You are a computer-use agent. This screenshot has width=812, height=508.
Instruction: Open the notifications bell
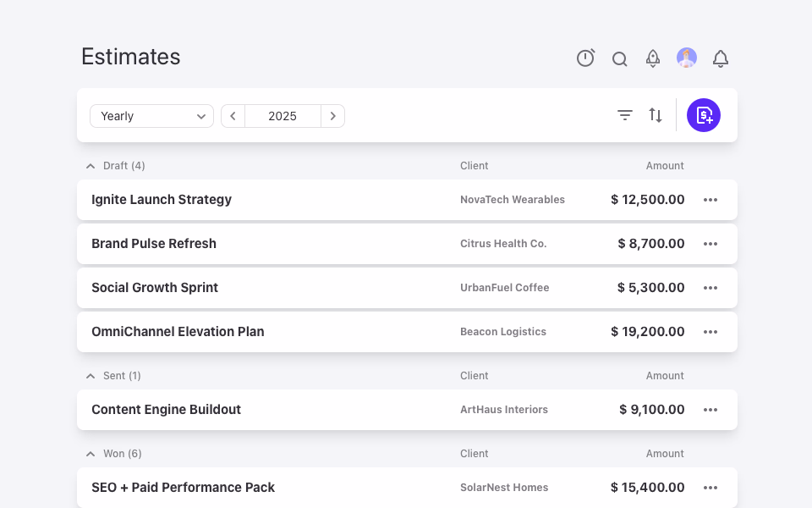(x=721, y=58)
